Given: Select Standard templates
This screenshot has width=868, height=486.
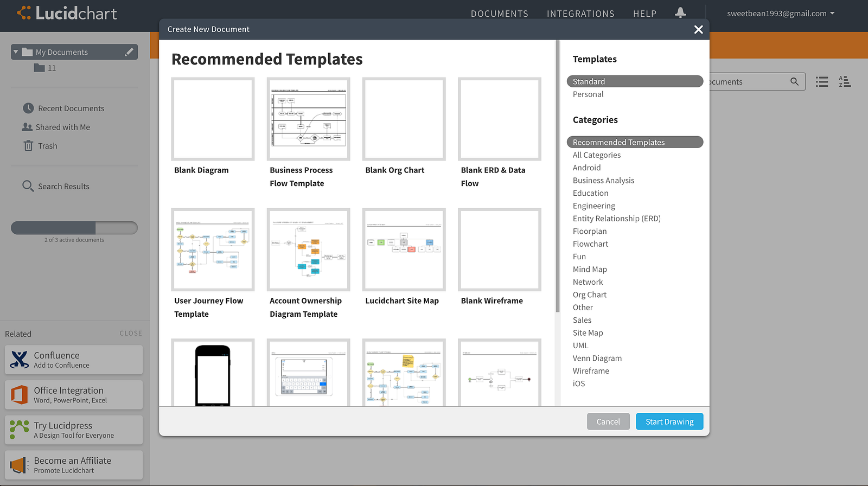Looking at the screenshot, I should [x=635, y=81].
